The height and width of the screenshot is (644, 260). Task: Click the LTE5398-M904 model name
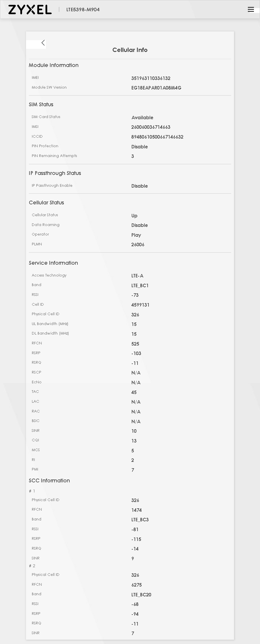tap(83, 10)
